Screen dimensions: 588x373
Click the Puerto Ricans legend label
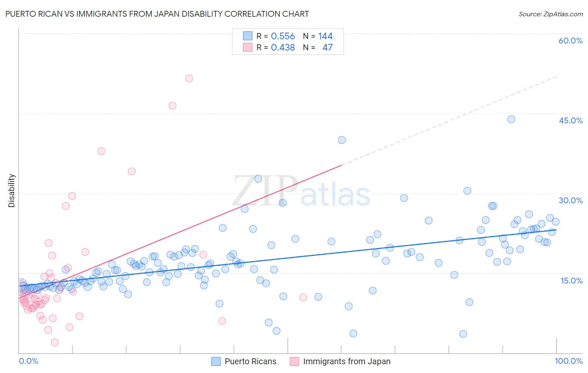[x=251, y=361]
